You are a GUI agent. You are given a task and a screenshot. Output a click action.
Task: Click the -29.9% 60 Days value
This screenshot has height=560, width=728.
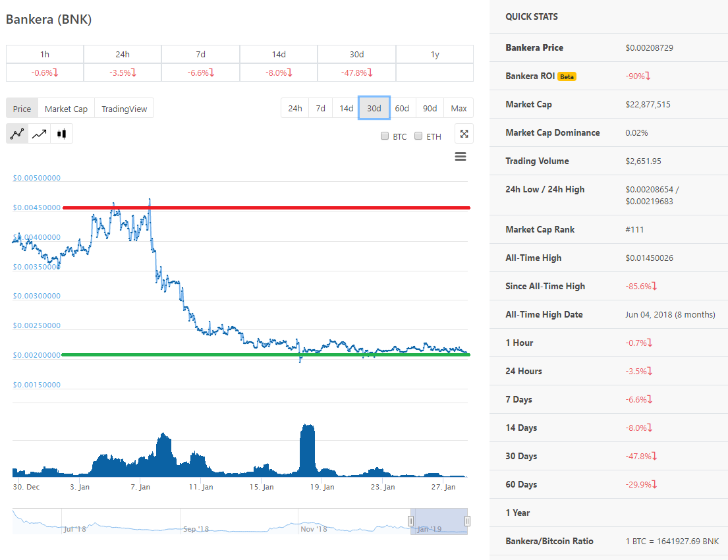click(x=641, y=484)
